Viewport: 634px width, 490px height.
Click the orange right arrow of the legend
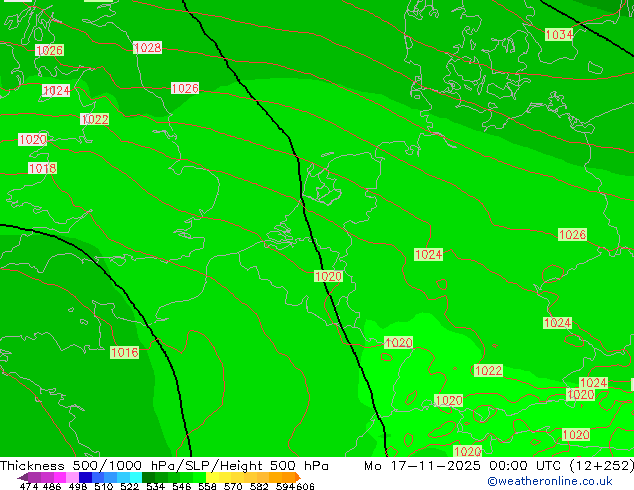pos(298,477)
